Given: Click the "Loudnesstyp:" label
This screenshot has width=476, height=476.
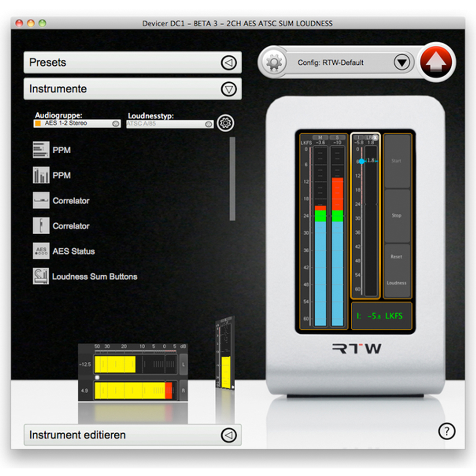Looking at the screenshot, I should point(151,116).
